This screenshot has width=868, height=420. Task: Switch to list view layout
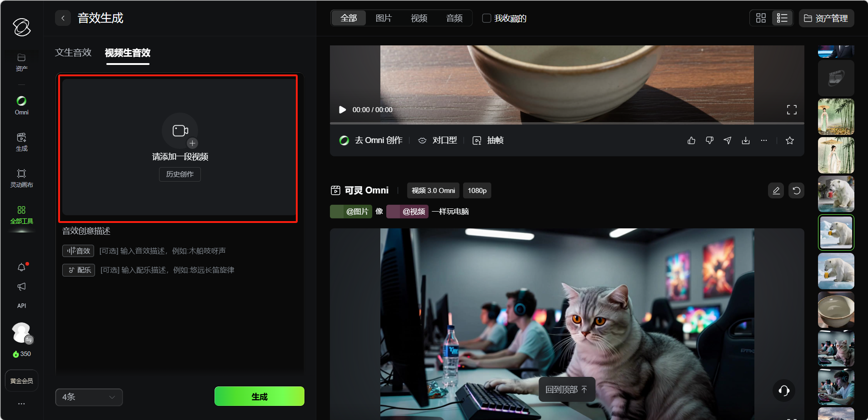click(x=782, y=18)
